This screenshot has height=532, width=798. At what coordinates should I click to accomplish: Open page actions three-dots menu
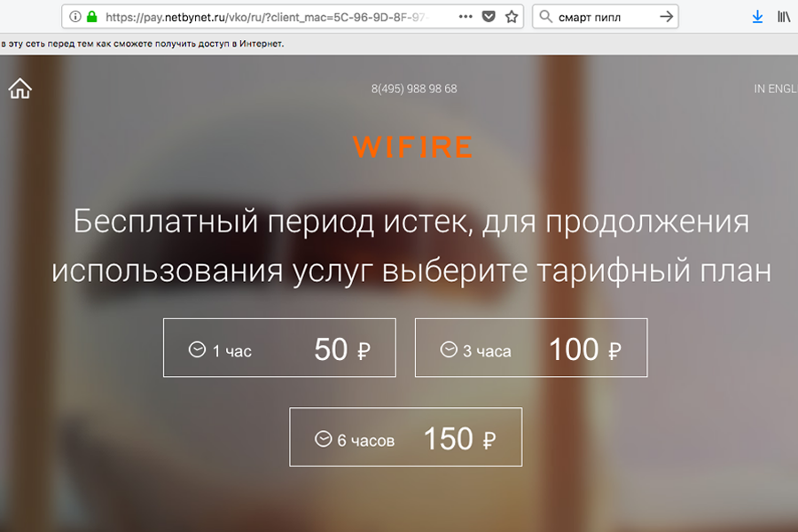[465, 17]
